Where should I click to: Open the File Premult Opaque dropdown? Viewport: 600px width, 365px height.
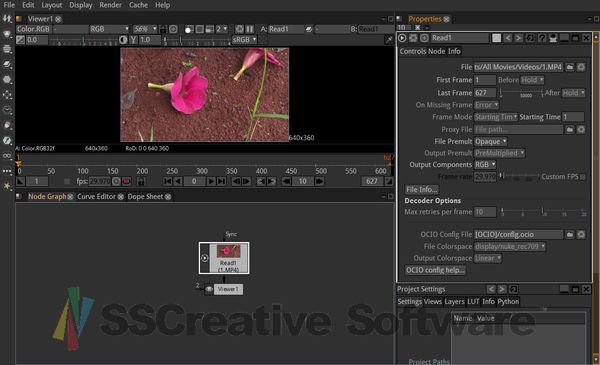tap(491, 142)
